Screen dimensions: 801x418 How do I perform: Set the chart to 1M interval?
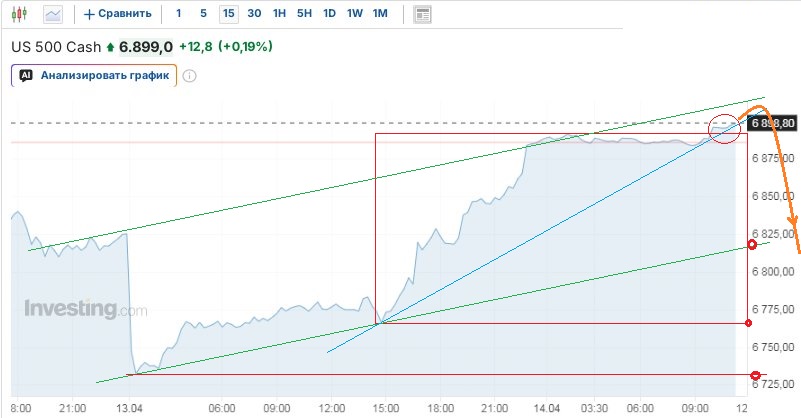pyautogui.click(x=380, y=14)
